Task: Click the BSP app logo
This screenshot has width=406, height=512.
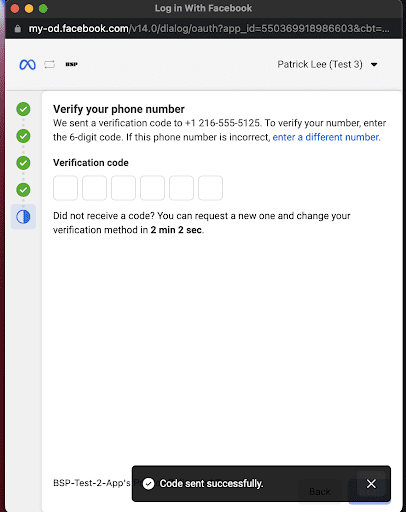Action: (x=71, y=64)
